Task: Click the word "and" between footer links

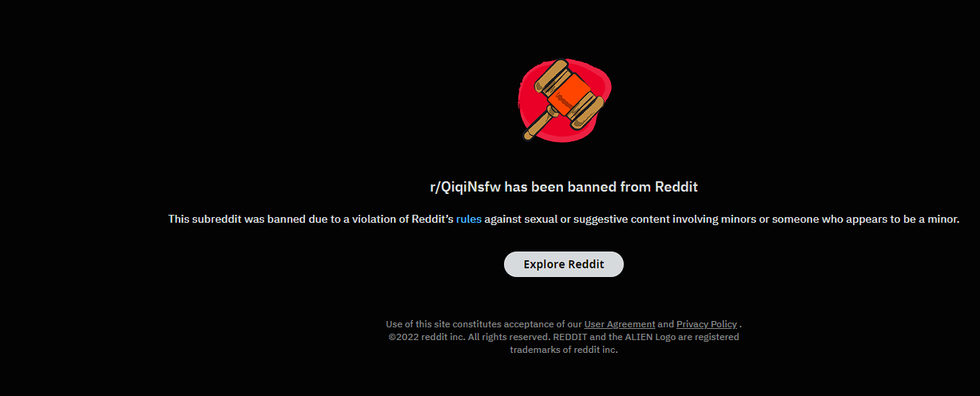Action: 666,324
